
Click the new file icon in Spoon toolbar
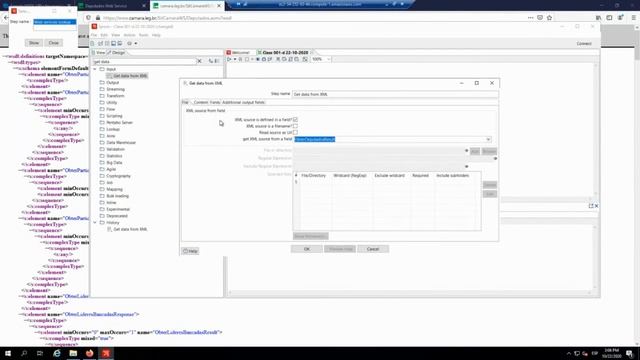coord(93,43)
